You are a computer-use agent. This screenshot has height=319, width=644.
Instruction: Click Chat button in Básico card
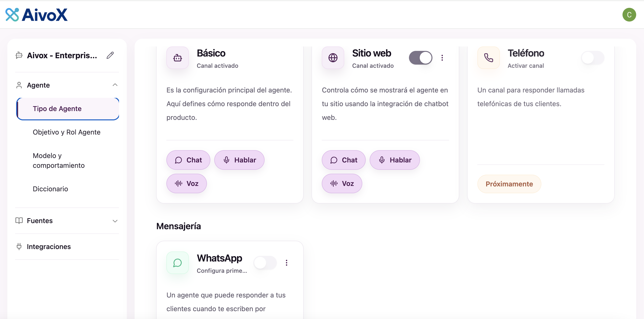188,160
